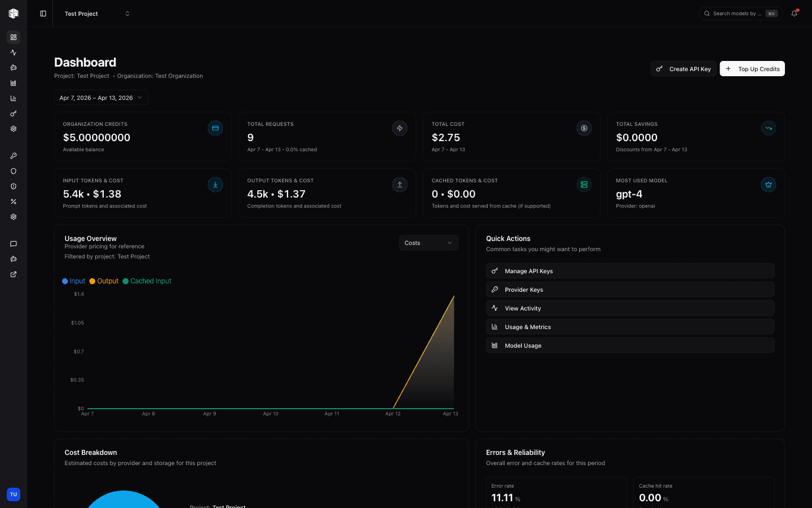Click the $2.75 total cost value

pos(445,138)
